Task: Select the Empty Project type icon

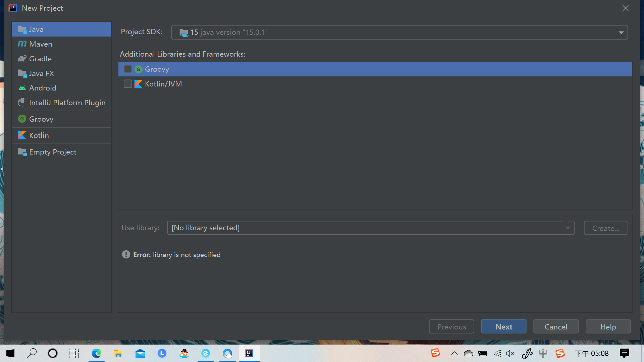Action: tap(22, 152)
